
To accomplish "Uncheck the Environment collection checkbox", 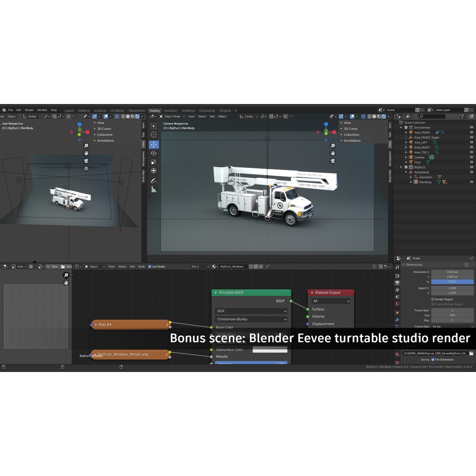I will [406, 127].
